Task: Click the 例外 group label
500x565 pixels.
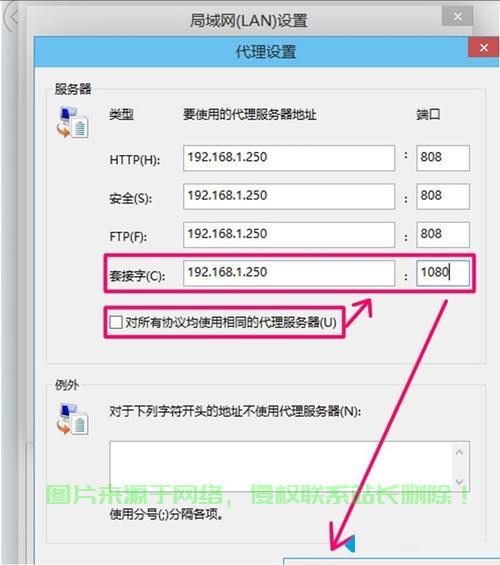Action: point(67,385)
